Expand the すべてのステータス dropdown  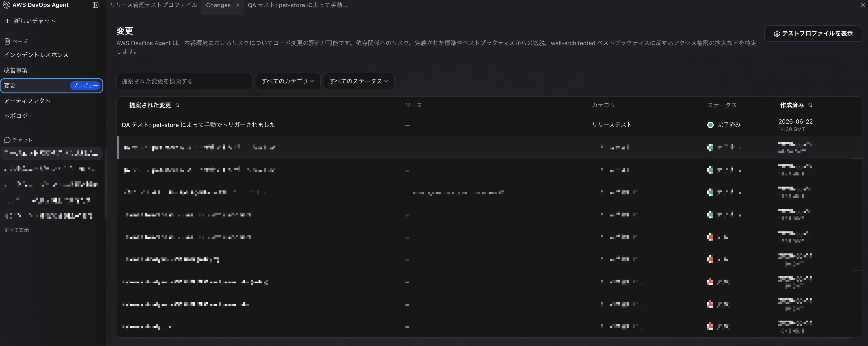click(x=359, y=81)
